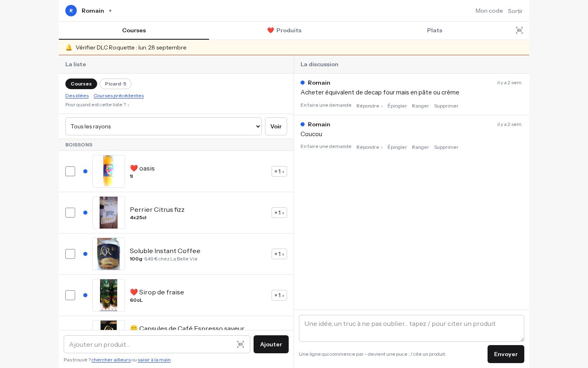The height and width of the screenshot is (368, 588).
Task: Click Sortir to log out
Action: pyautogui.click(x=515, y=11)
